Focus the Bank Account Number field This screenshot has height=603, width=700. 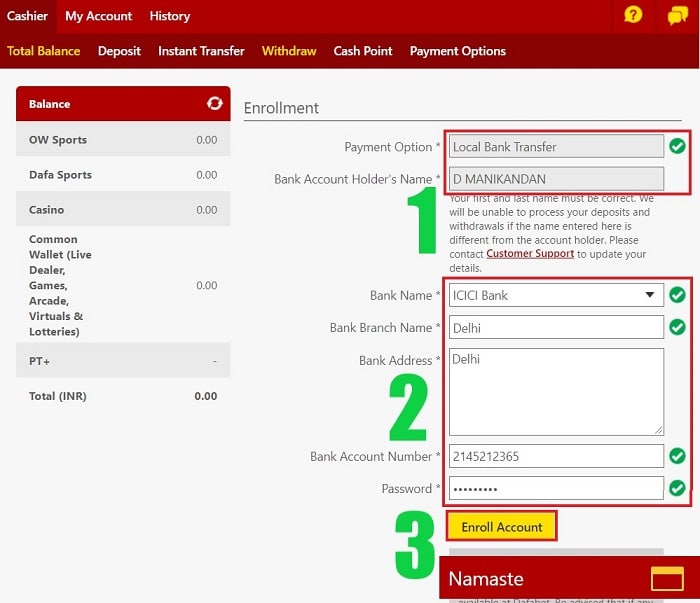tap(556, 456)
